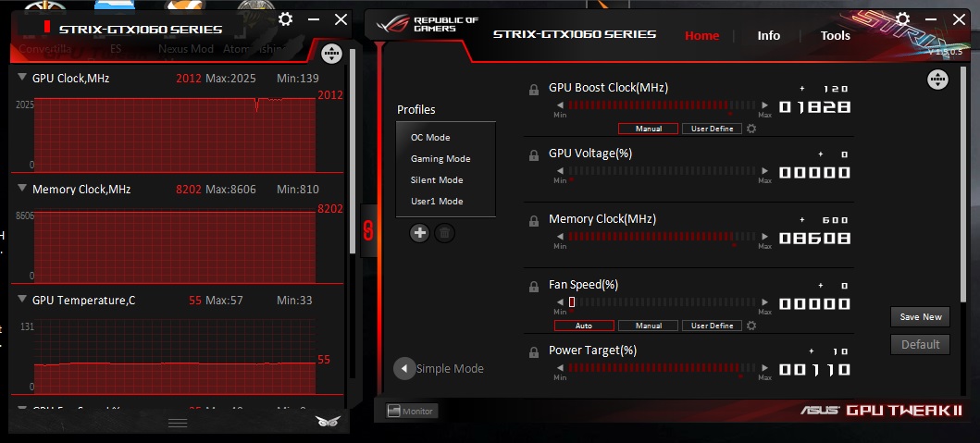980x443 pixels.
Task: Decrease GPU Boost Clock with left arrow
Action: point(560,105)
